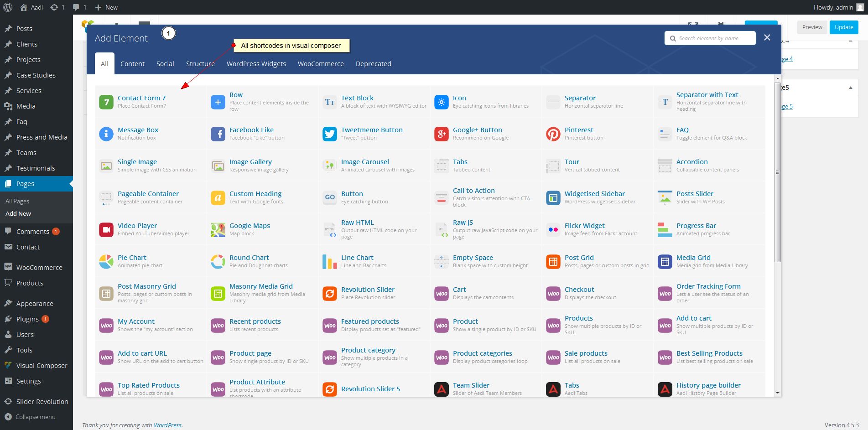Open Slider Revolution menu item
The image size is (868, 430).
36,402
